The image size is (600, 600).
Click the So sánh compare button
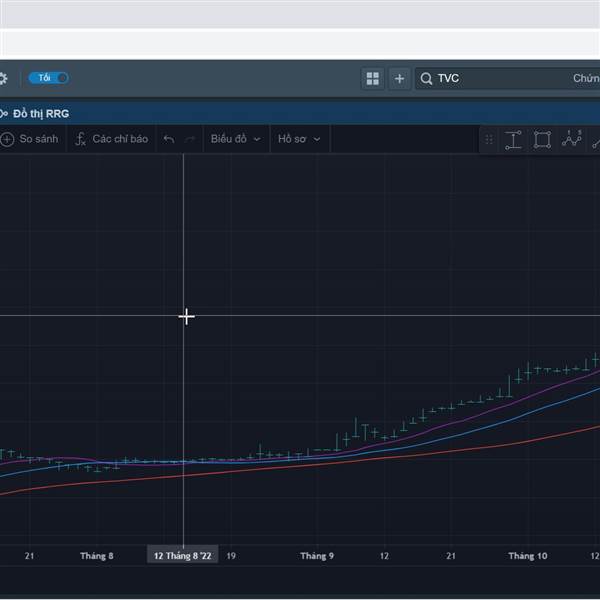pos(31,139)
